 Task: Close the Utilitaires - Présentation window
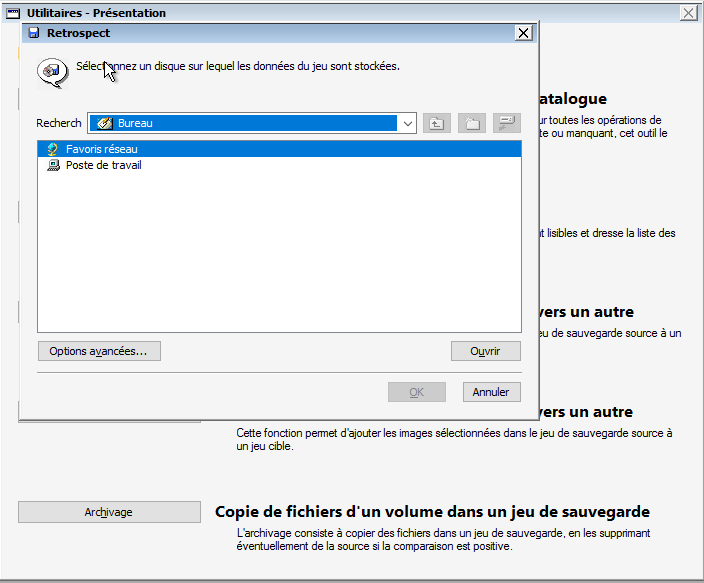688,13
